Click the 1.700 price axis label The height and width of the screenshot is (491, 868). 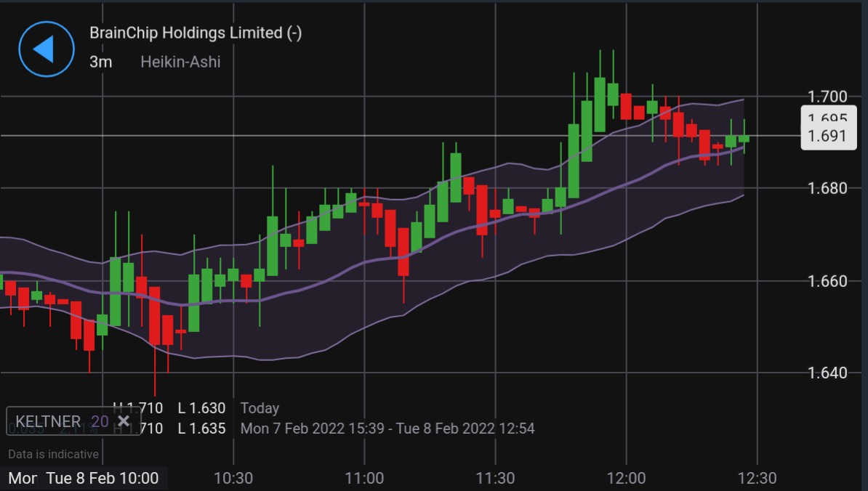[x=827, y=97]
